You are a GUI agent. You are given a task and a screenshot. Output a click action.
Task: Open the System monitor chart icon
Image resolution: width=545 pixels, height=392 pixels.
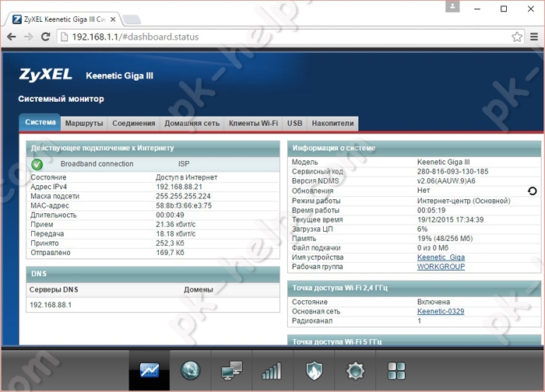(149, 370)
